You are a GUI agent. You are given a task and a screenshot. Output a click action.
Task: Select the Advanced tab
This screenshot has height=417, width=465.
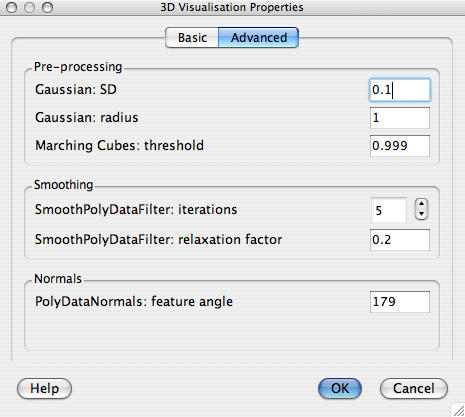tap(259, 38)
